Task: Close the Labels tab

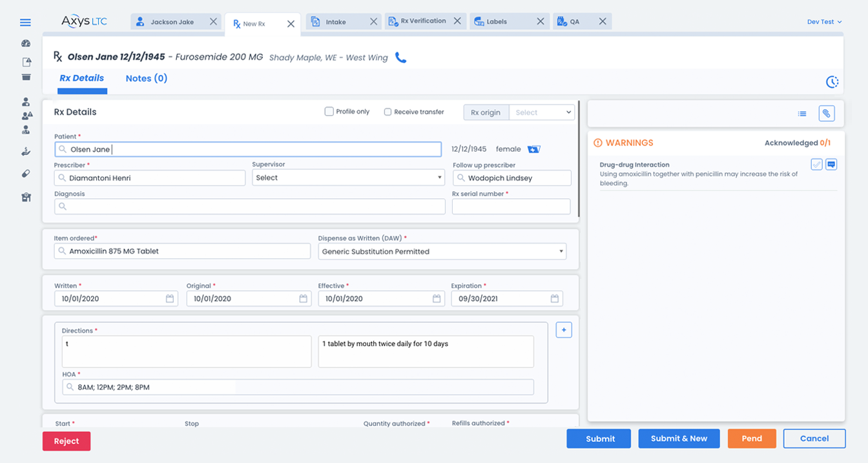Action: coord(541,21)
